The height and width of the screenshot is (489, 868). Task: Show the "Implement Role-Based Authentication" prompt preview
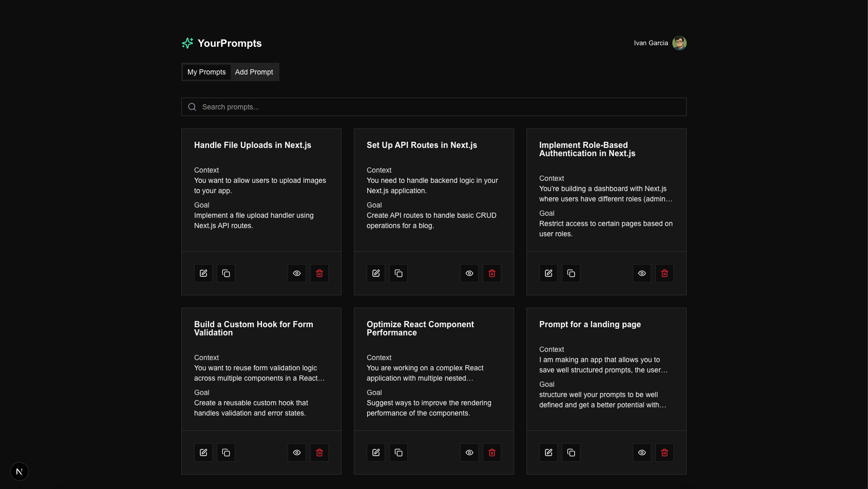(x=641, y=273)
